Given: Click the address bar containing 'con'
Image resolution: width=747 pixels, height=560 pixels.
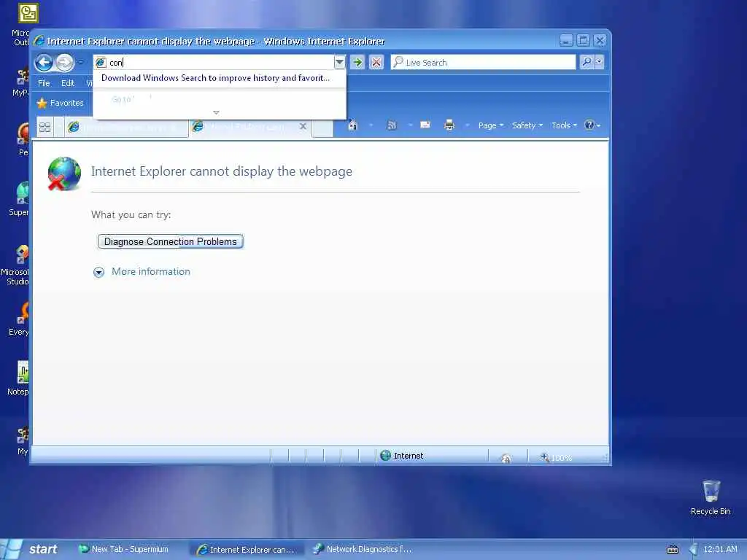Looking at the screenshot, I should pos(214,63).
